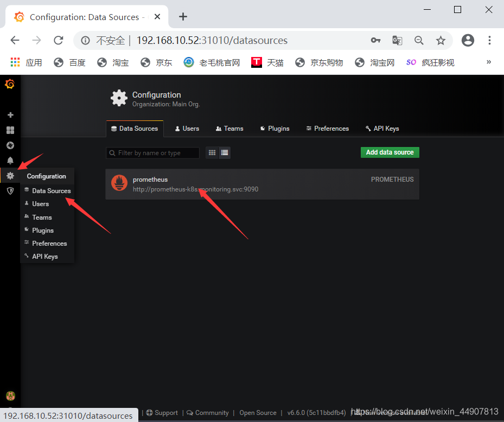Image resolution: width=504 pixels, height=422 pixels.
Task: Switch data sources to list view
Action: click(x=225, y=152)
